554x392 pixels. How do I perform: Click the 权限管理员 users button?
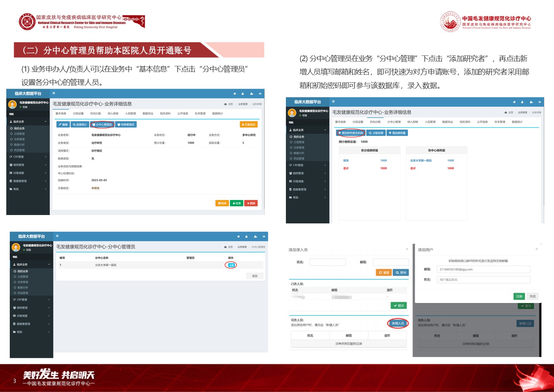pyautogui.click(x=126, y=125)
